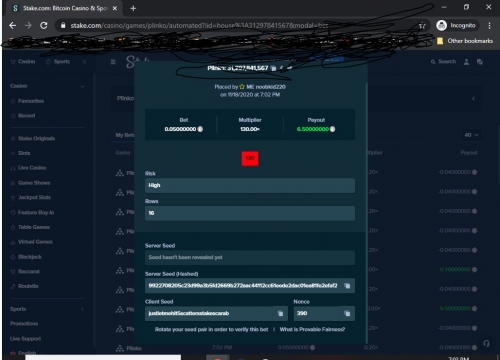
Task: Open user account icon in header
Action: coord(466,62)
